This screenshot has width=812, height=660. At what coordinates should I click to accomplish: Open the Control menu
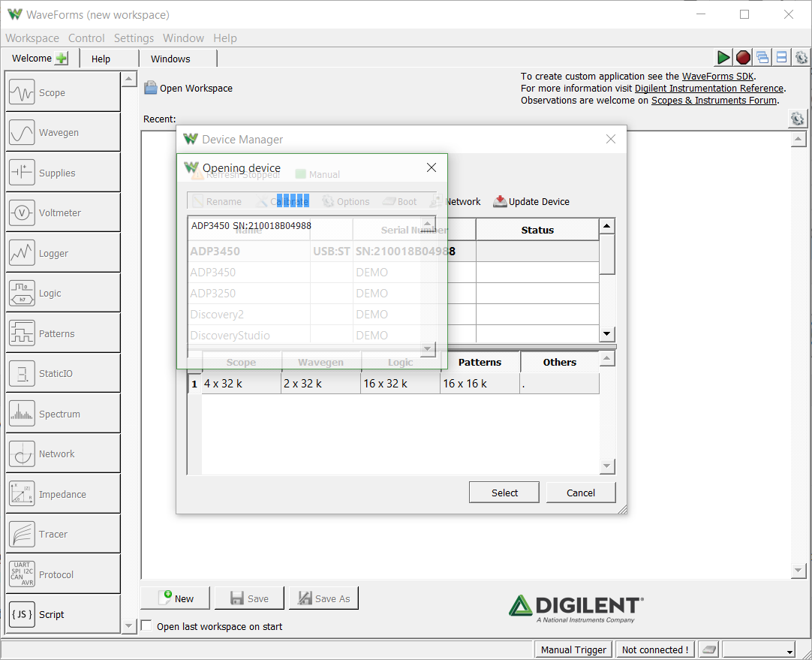tap(86, 38)
